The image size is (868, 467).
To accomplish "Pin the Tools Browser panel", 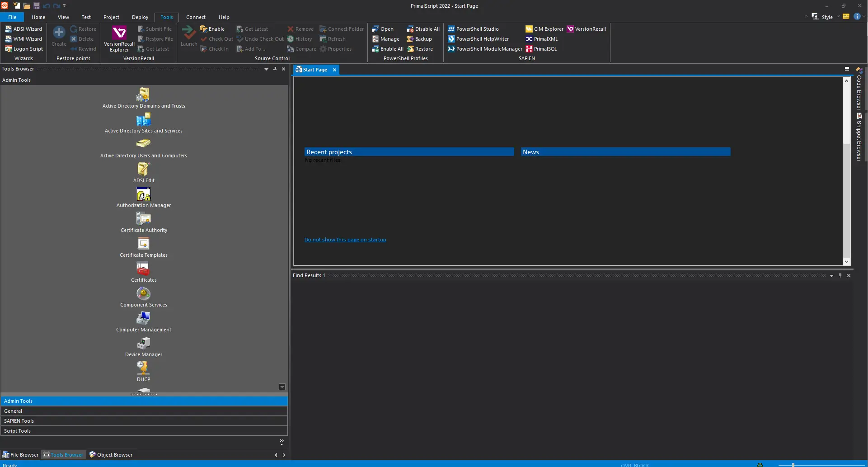I will coord(275,69).
